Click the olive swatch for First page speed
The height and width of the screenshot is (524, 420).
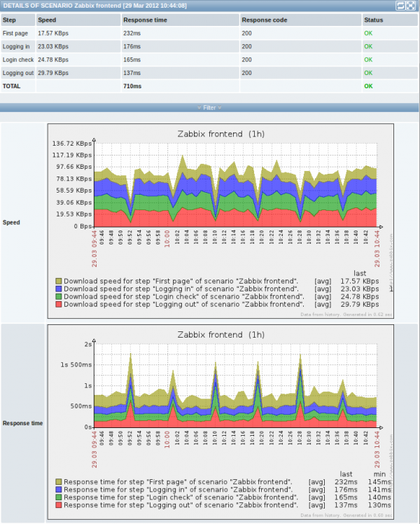pyautogui.click(x=59, y=281)
